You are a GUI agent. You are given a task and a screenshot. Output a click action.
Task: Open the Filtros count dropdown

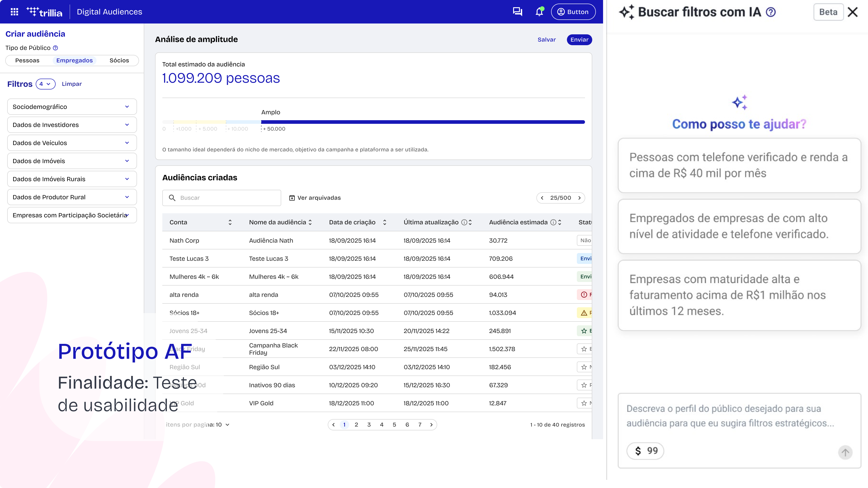pos(45,84)
